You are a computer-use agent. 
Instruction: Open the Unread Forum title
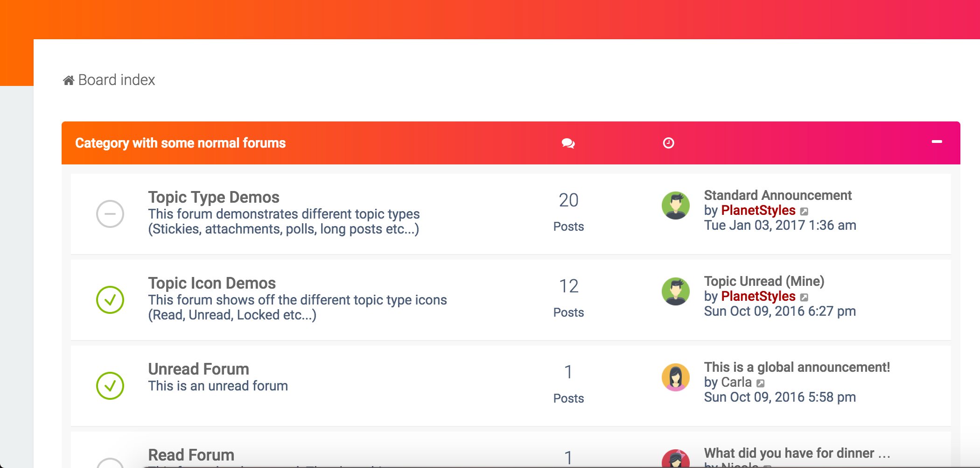coord(198,369)
